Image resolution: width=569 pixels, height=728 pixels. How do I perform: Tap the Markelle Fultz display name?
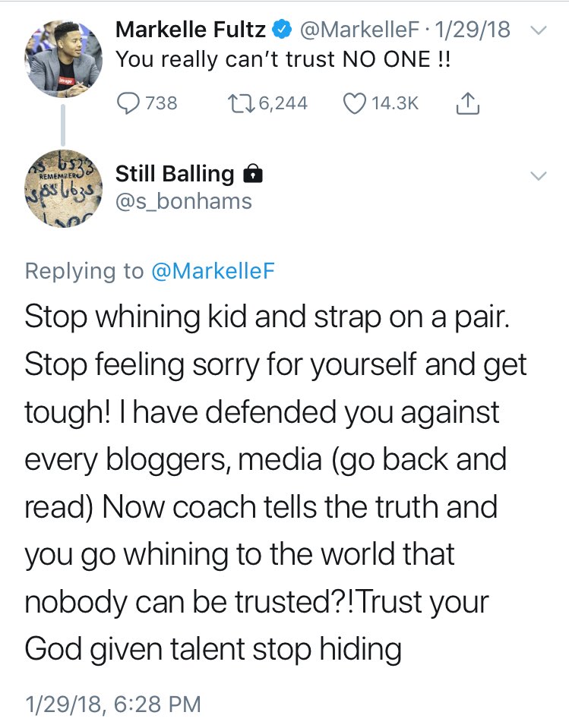click(191, 30)
